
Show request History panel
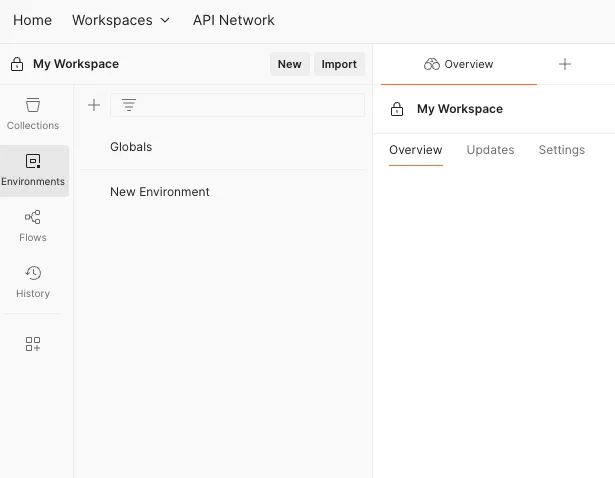(x=33, y=282)
